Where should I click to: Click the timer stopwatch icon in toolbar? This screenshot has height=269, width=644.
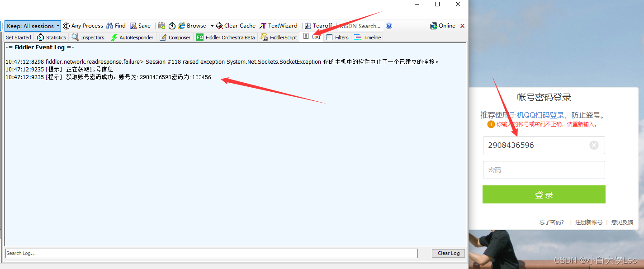tap(172, 26)
